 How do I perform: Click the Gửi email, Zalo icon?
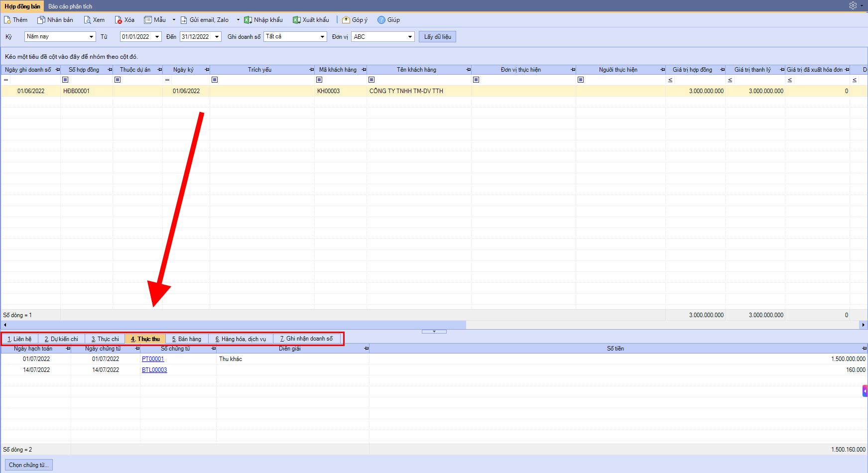(184, 20)
